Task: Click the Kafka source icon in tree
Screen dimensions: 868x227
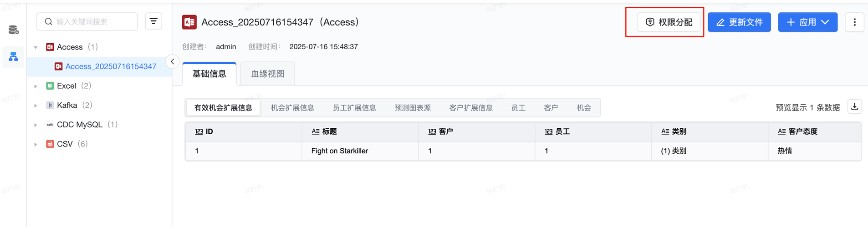Action: pos(50,105)
